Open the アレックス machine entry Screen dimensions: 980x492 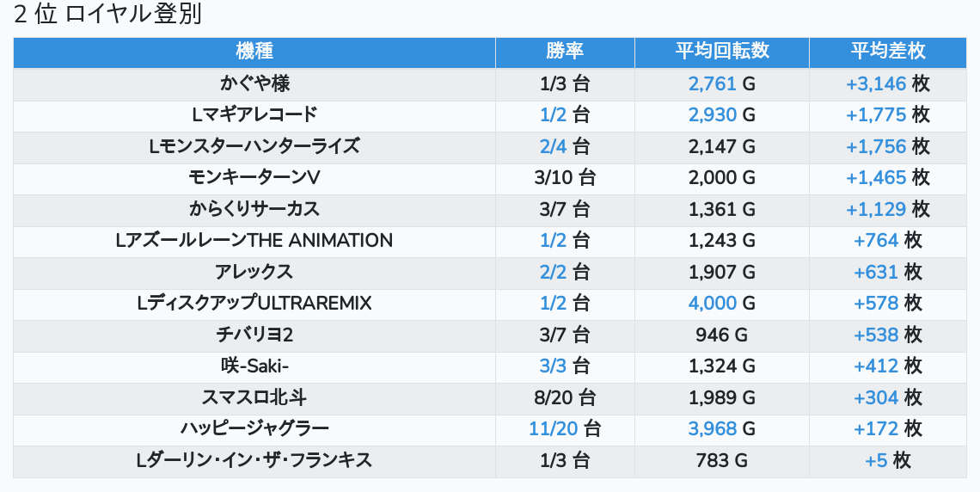(254, 272)
